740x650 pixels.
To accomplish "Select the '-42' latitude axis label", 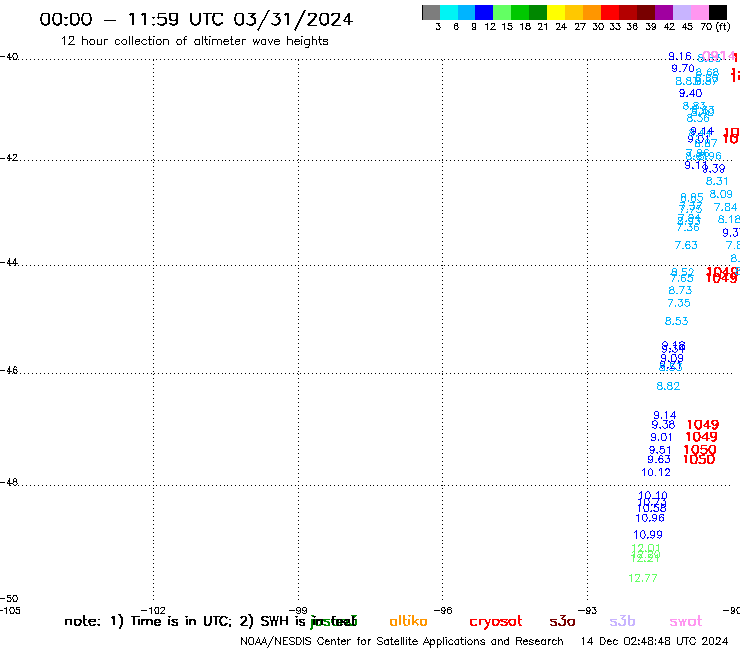I will [9, 157].
